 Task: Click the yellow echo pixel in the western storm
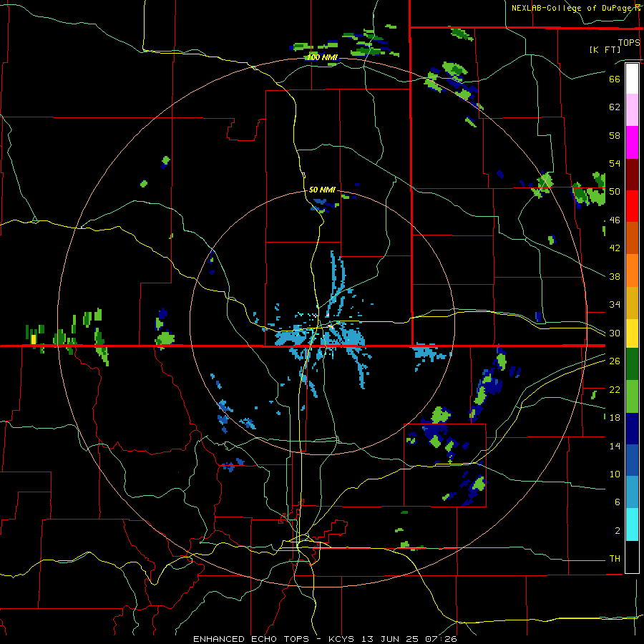pyautogui.click(x=34, y=339)
